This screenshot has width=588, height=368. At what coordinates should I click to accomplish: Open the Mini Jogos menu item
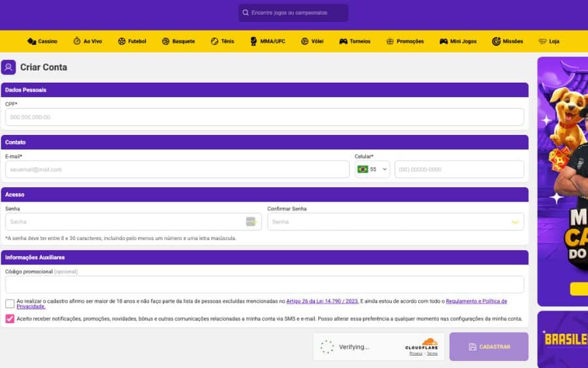click(x=460, y=41)
